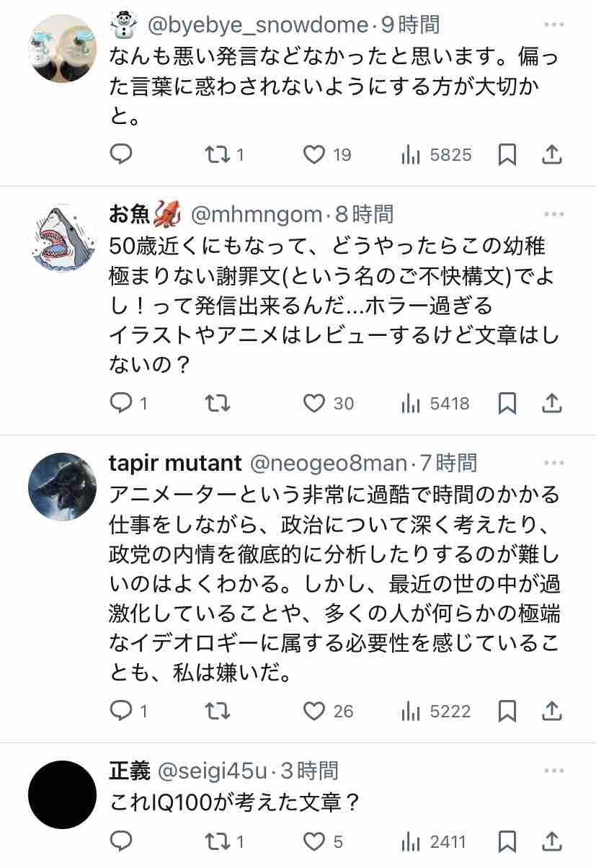
Task: Like the tweet by @mhmngom
Action: [314, 404]
